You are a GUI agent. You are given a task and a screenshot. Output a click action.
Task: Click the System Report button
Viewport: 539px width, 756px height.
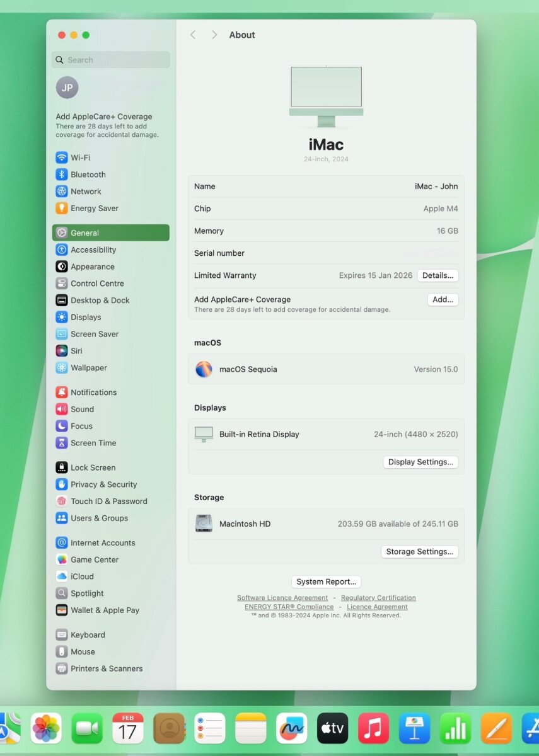327,581
